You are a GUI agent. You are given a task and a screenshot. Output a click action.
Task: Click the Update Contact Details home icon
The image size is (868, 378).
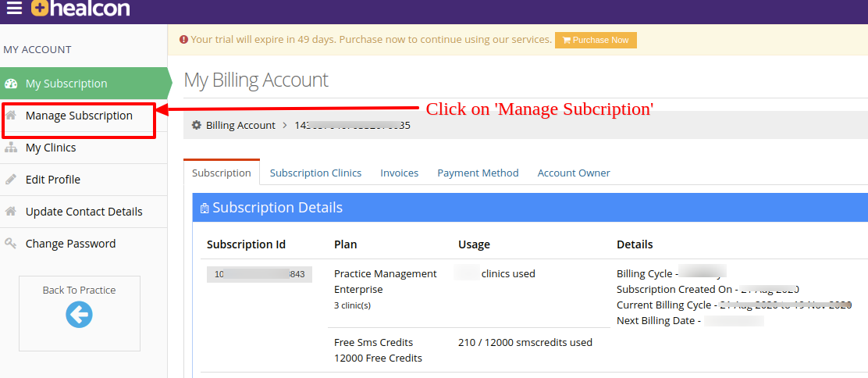(10, 211)
